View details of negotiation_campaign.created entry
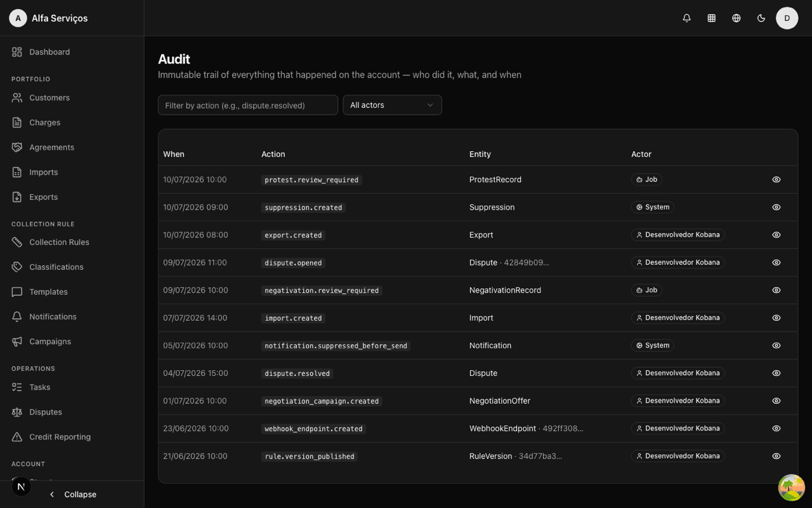This screenshot has height=508, width=812. pos(776,401)
